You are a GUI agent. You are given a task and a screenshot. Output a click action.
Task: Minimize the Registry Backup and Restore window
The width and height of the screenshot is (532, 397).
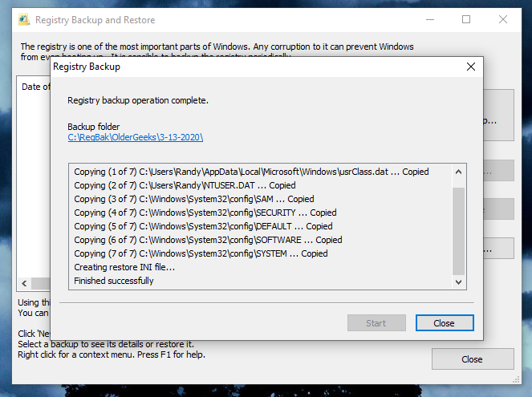click(x=430, y=20)
